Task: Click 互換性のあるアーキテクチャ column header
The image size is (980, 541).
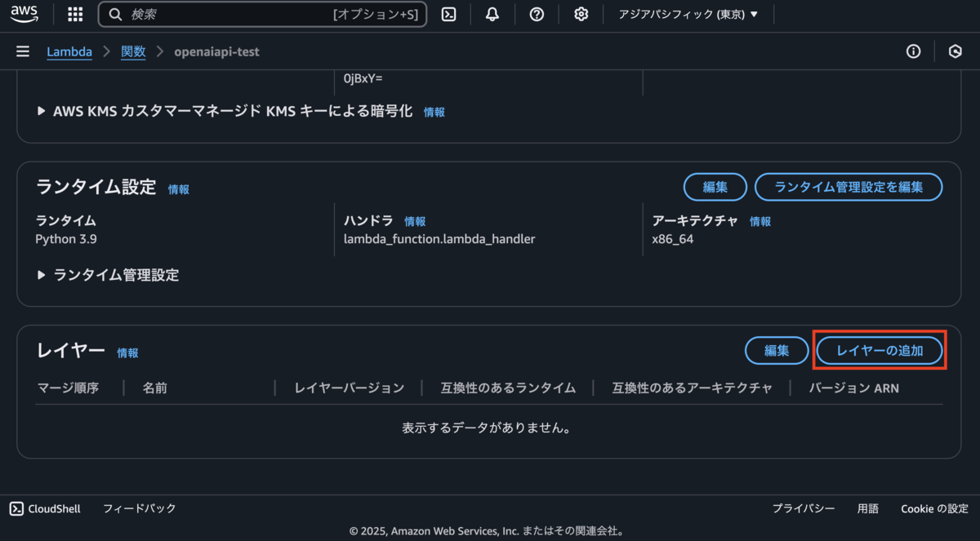Action: [693, 388]
